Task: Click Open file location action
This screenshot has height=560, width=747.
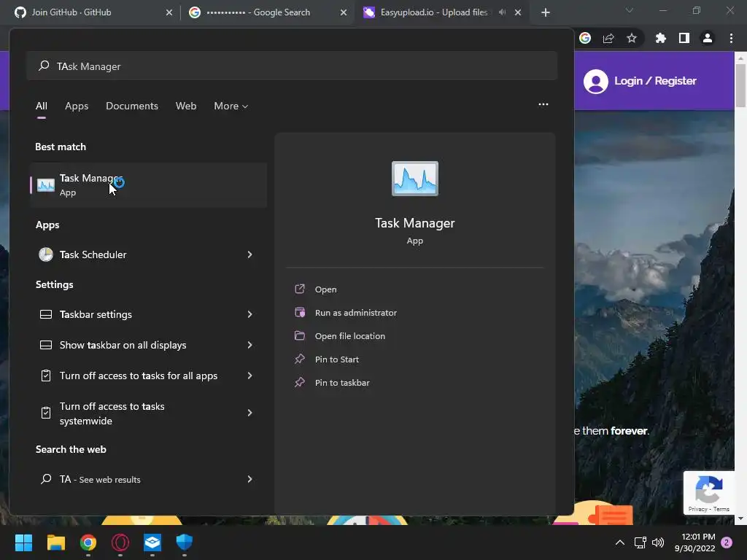Action: click(x=350, y=336)
